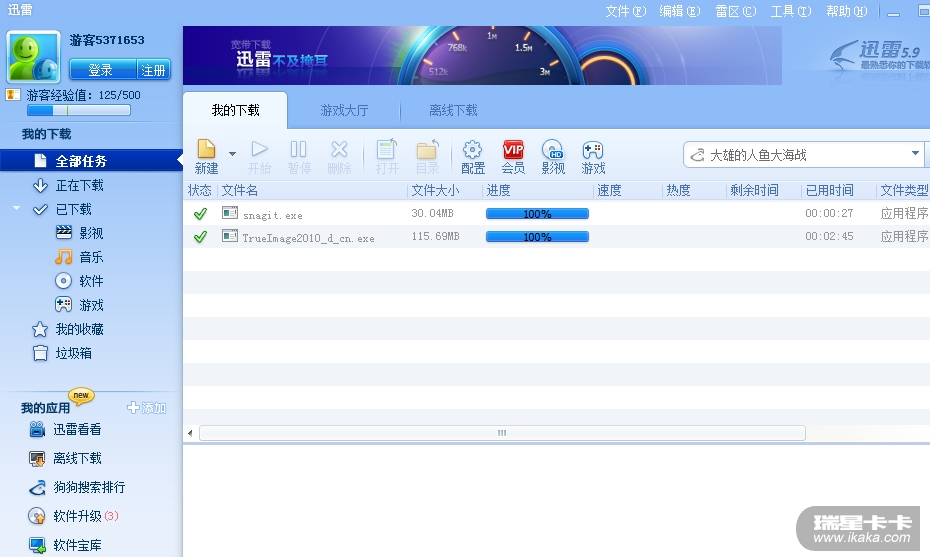Click the 新建 new task icon
The height and width of the screenshot is (557, 930).
coord(206,157)
